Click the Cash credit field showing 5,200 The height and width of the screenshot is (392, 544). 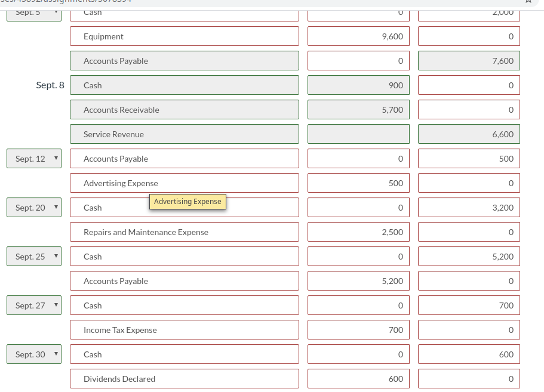click(469, 256)
